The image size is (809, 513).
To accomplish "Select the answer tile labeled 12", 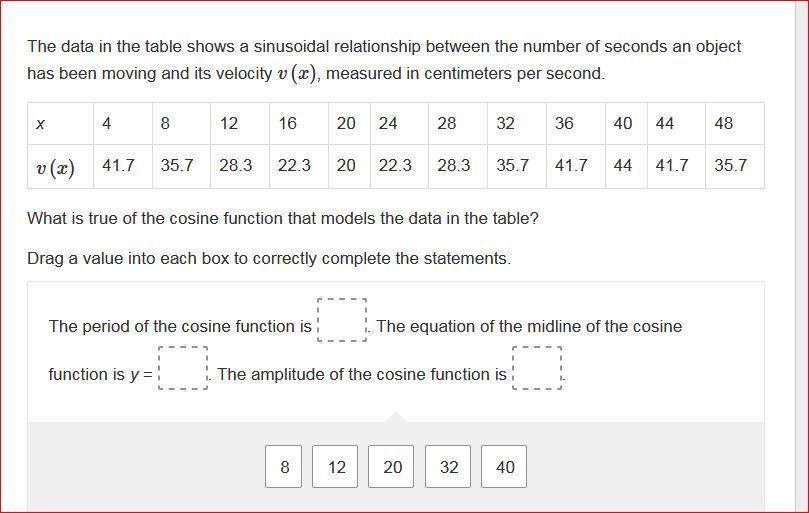I will 335,467.
